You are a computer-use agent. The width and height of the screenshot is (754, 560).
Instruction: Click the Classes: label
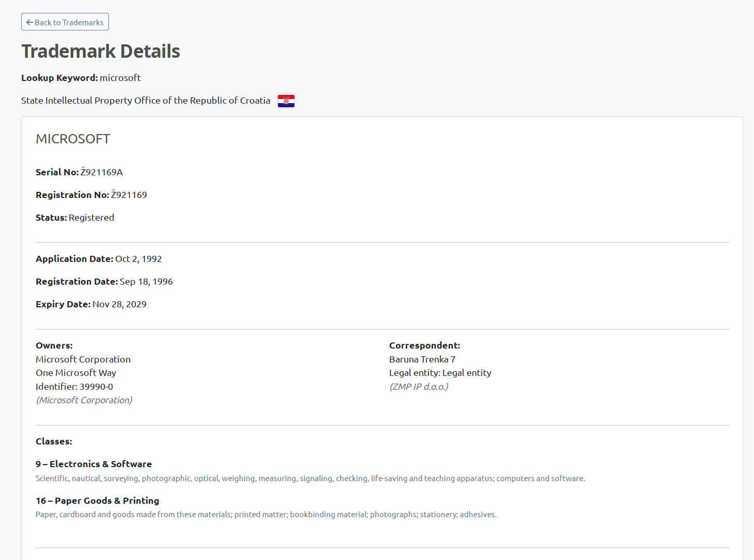coord(54,441)
